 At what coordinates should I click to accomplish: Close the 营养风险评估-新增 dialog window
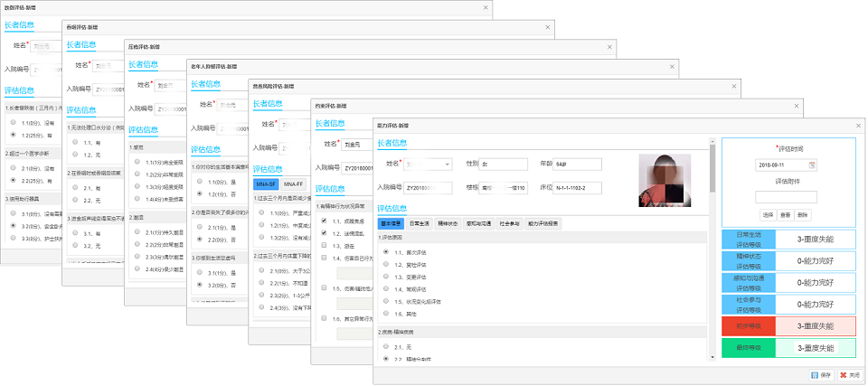(735, 86)
